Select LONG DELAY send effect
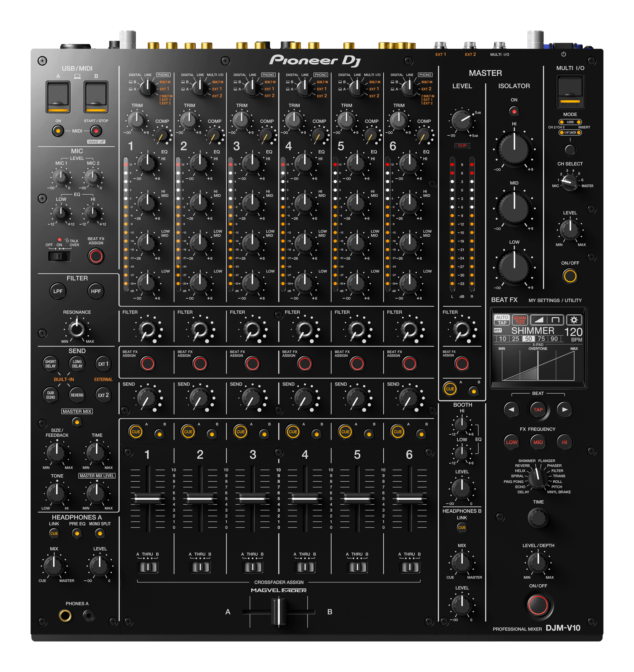Viewport: 634px width, 672px height. tap(77, 364)
